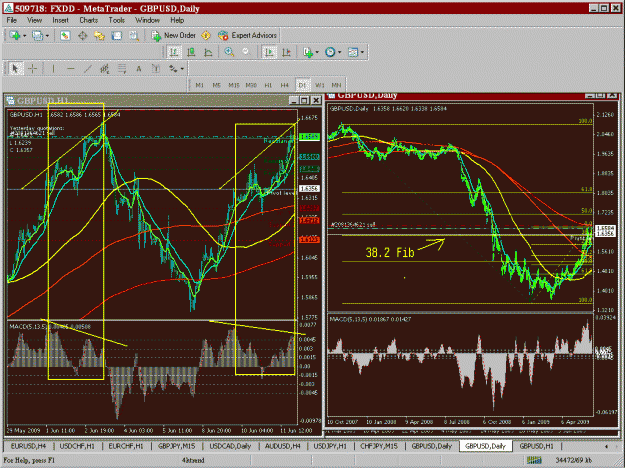
Task: Open the Window menu
Action: click(x=147, y=20)
